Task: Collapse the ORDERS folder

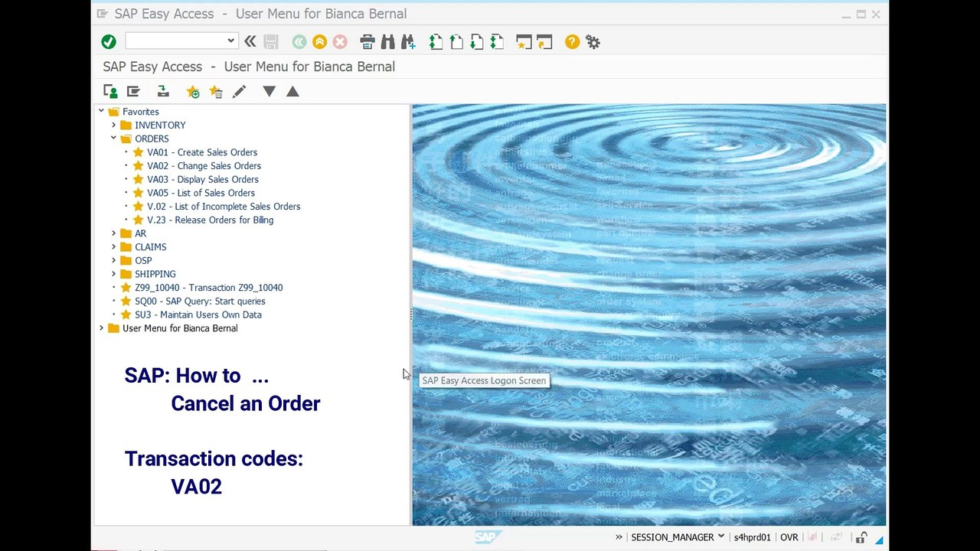Action: pyautogui.click(x=113, y=139)
